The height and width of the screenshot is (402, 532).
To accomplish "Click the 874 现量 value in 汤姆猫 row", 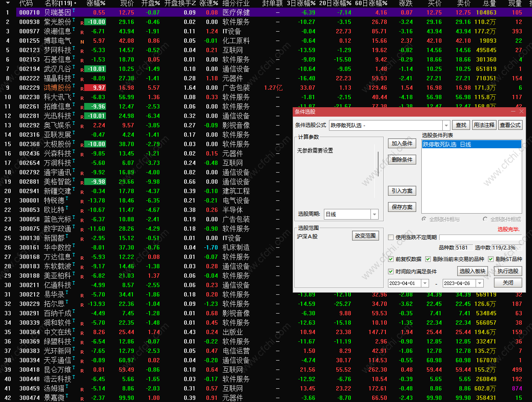I will click(517, 389).
